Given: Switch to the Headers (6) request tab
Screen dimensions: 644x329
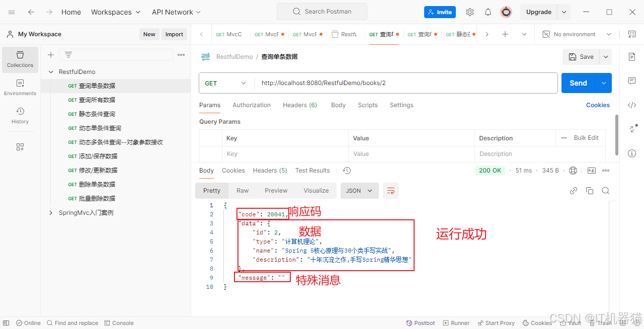Looking at the screenshot, I should click(300, 105).
